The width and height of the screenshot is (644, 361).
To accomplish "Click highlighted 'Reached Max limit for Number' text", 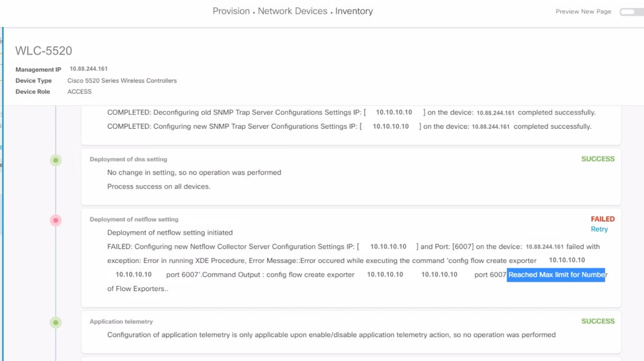I will point(556,275).
